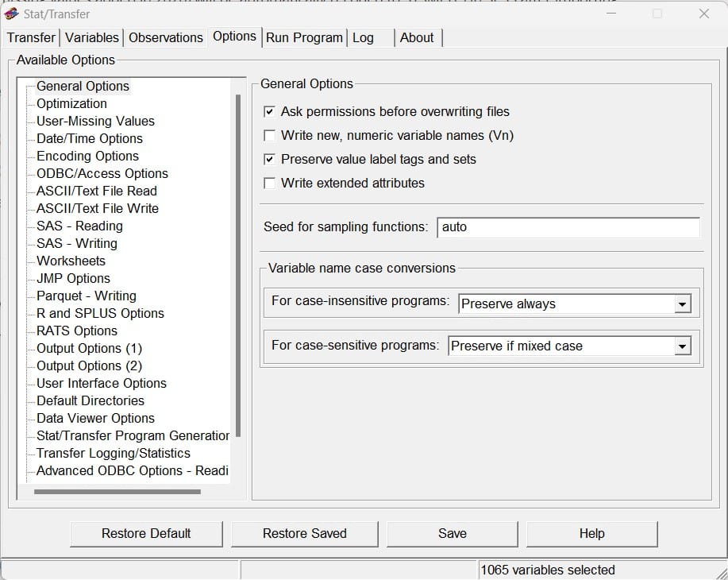
Task: Select Worksheets options
Action: point(71,261)
